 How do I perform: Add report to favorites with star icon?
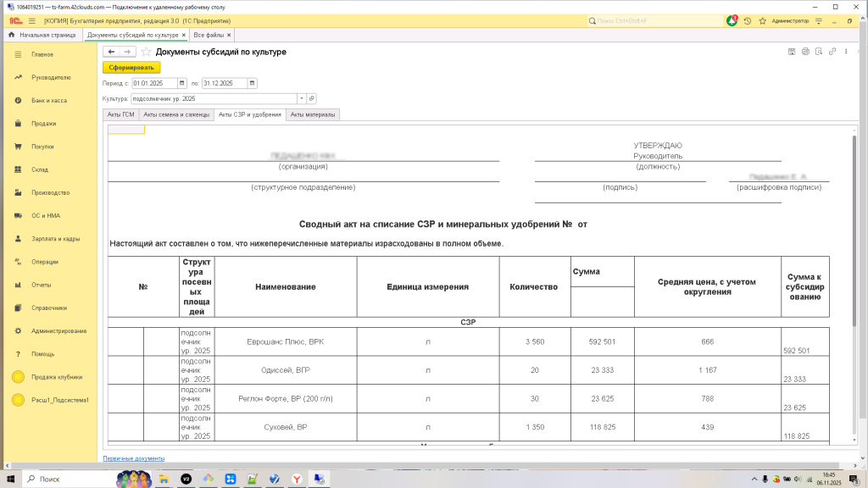pos(146,52)
